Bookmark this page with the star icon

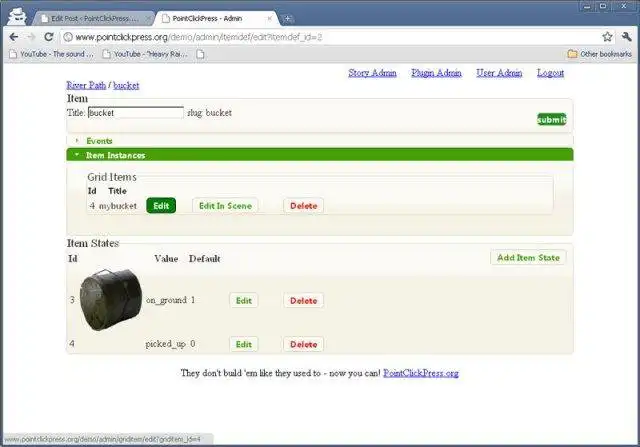tap(607, 37)
